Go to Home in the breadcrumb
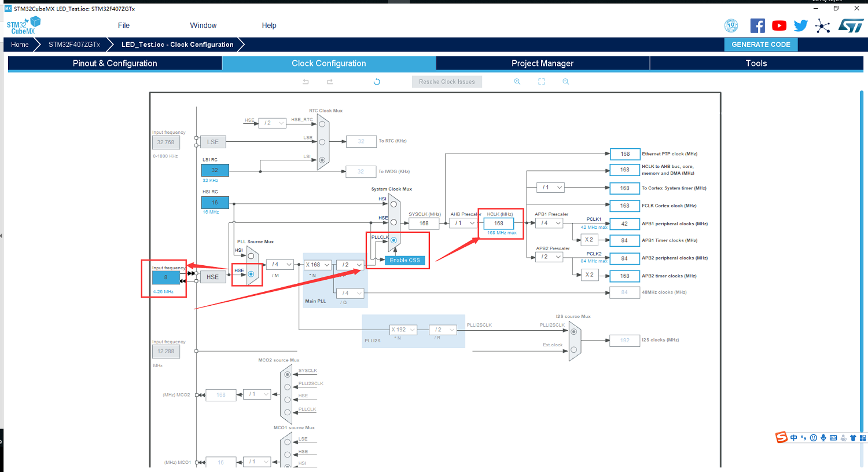 click(20, 45)
